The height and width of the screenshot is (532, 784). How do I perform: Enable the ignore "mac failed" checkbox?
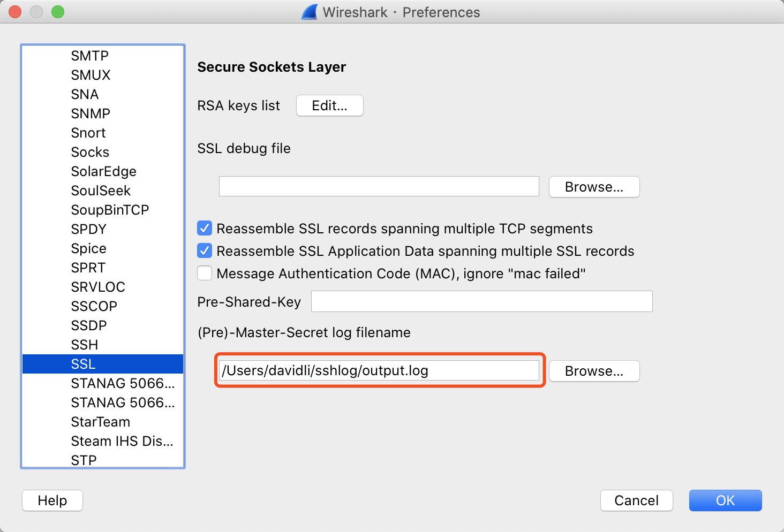205,273
